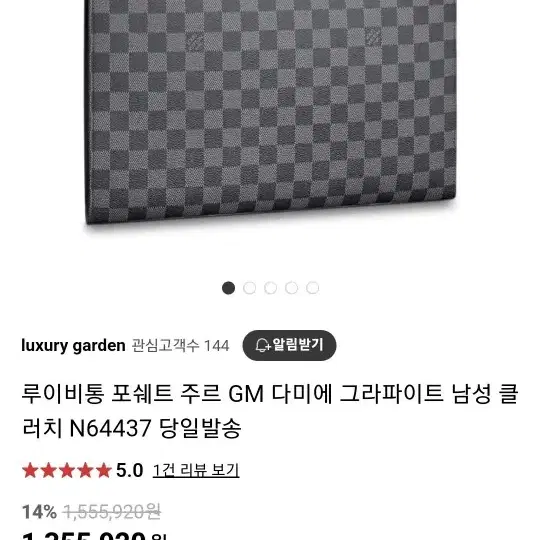Select the first carousel dot indicator
Image resolution: width=540 pixels, height=540 pixels.
click(x=228, y=288)
